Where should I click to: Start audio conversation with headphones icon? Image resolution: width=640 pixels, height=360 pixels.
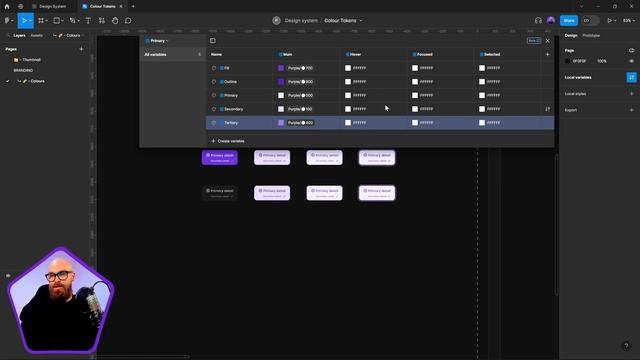point(538,20)
